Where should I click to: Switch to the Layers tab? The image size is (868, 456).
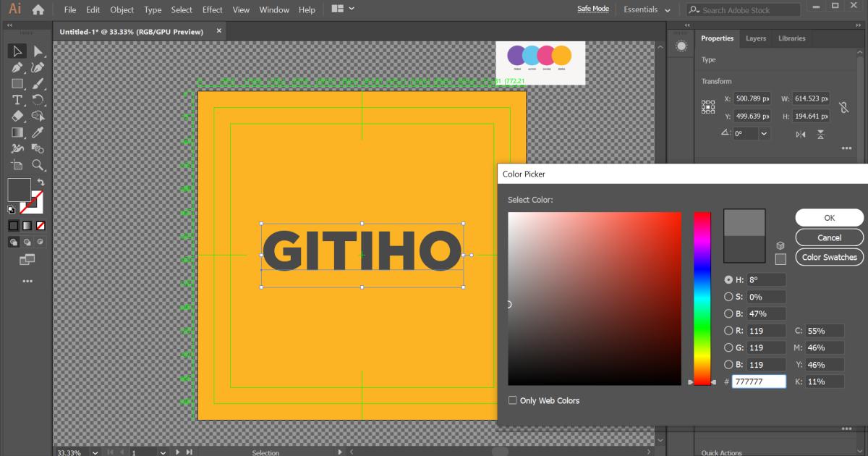(756, 38)
